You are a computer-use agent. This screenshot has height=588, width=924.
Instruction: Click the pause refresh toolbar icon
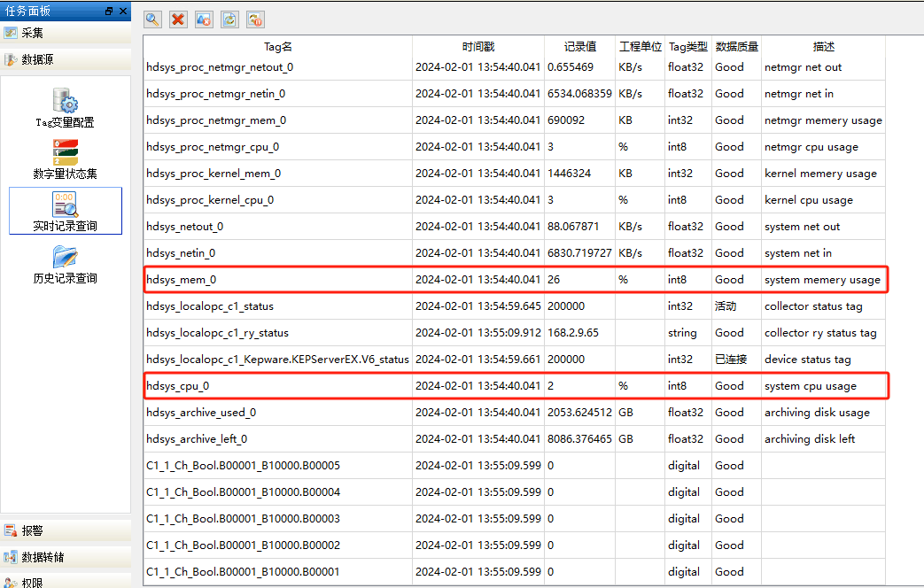pos(255,19)
